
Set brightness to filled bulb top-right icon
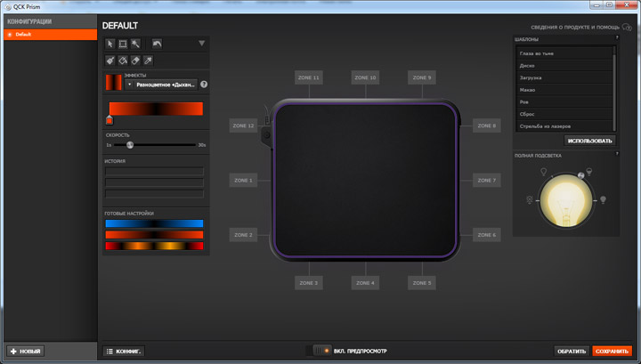[589, 171]
